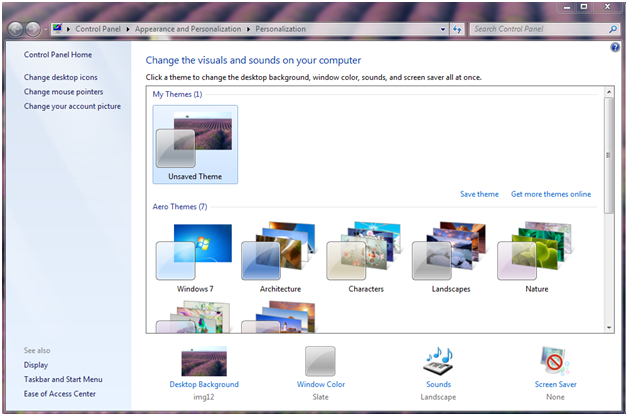The width and height of the screenshot is (628, 416).
Task: Open Change mouse pointers link
Action: tap(63, 92)
